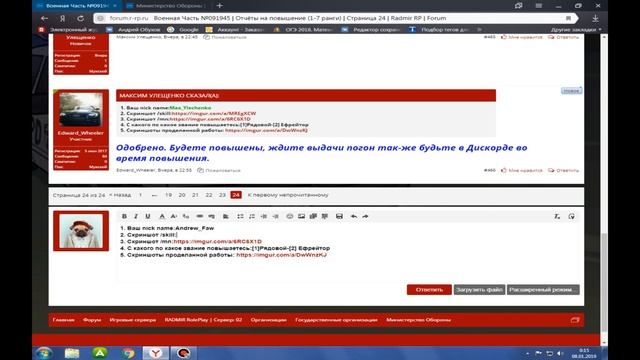Report Edward_Wheeler's post via Пожаловаться
640x360 pixels.
pos(219,170)
